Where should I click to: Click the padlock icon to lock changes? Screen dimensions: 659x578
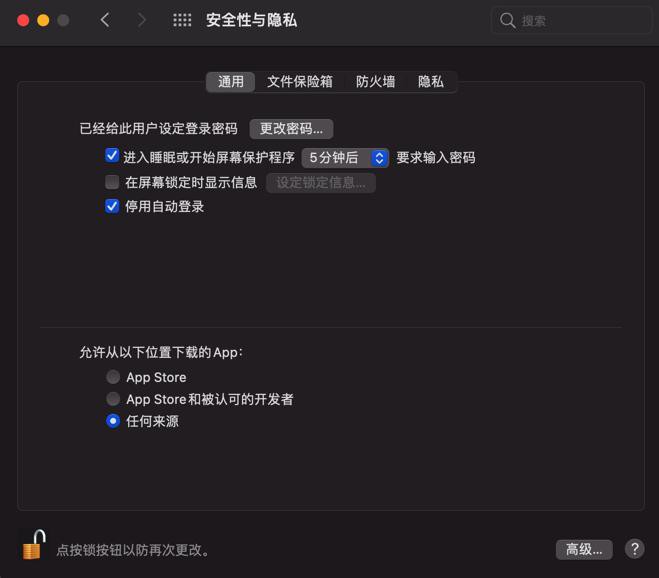click(x=34, y=545)
